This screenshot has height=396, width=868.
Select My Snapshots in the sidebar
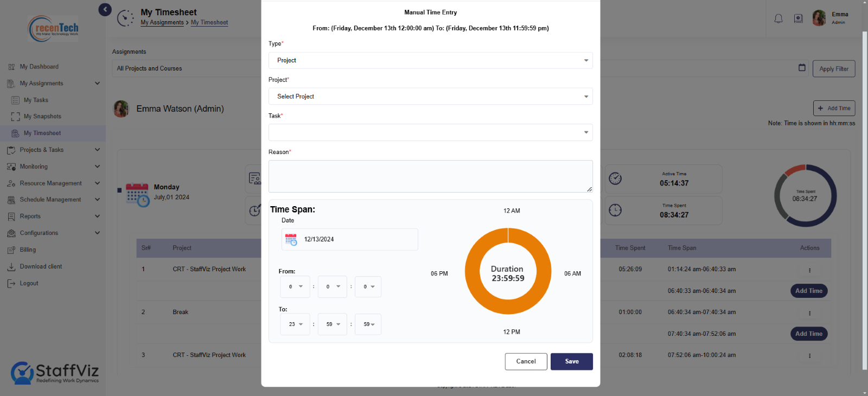pyautogui.click(x=42, y=117)
